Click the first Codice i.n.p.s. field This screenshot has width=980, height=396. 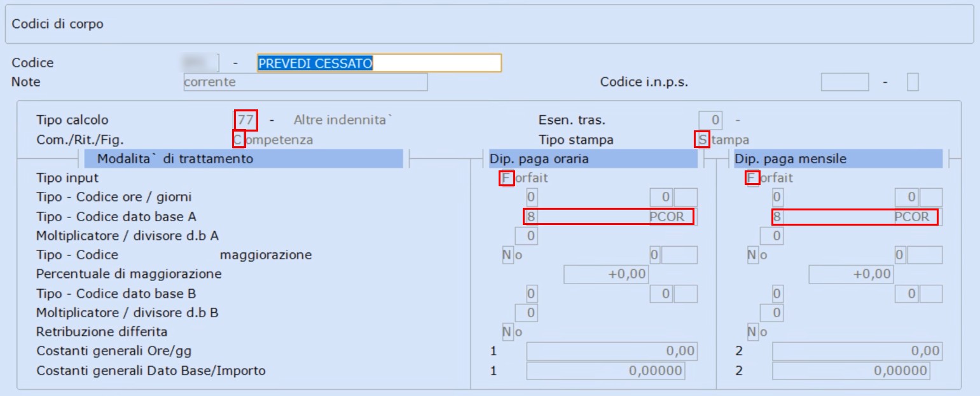[845, 82]
